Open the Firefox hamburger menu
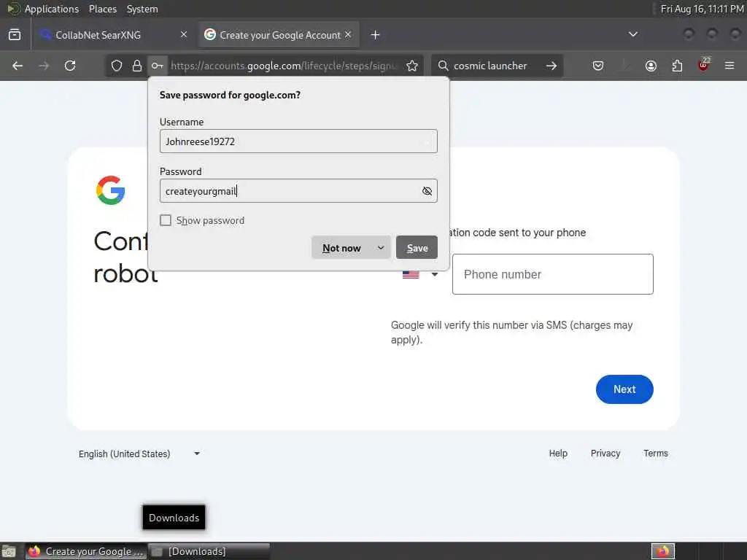This screenshot has width=747, height=560. pyautogui.click(x=729, y=66)
